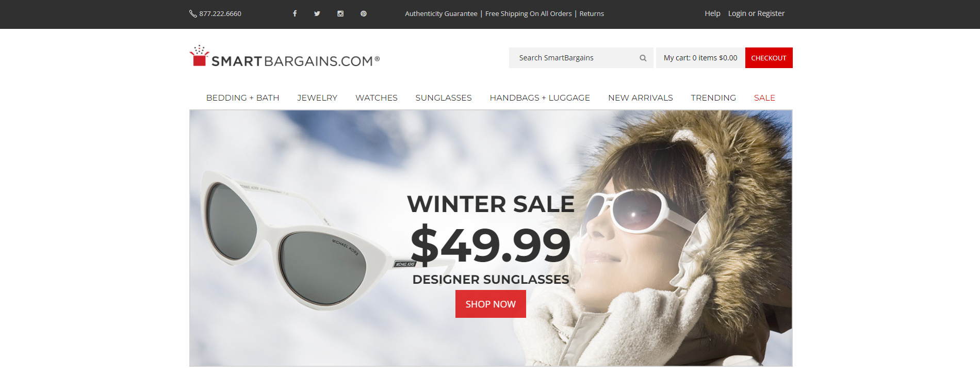This screenshot has width=980, height=372.
Task: Go to Handbags + Luggage
Action: tap(540, 98)
